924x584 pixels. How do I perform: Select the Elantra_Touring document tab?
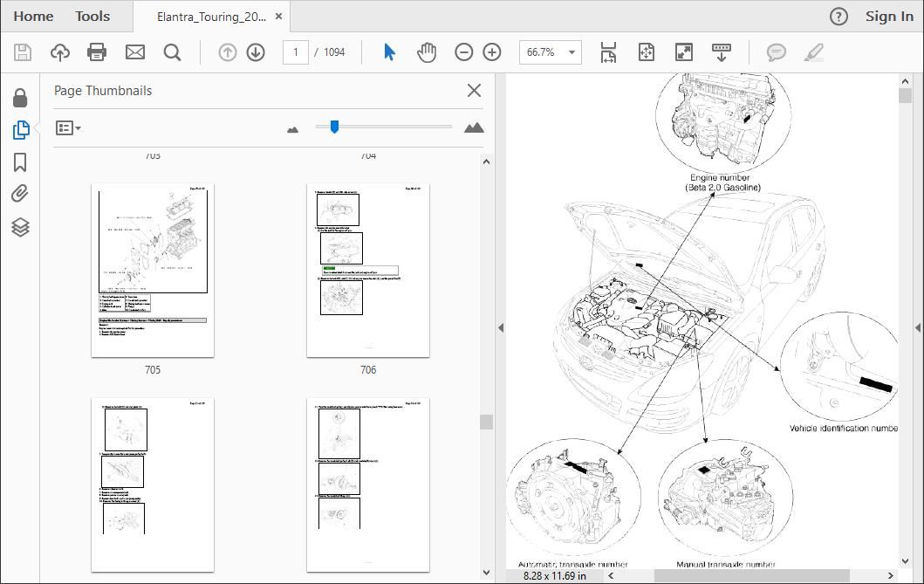(x=211, y=17)
